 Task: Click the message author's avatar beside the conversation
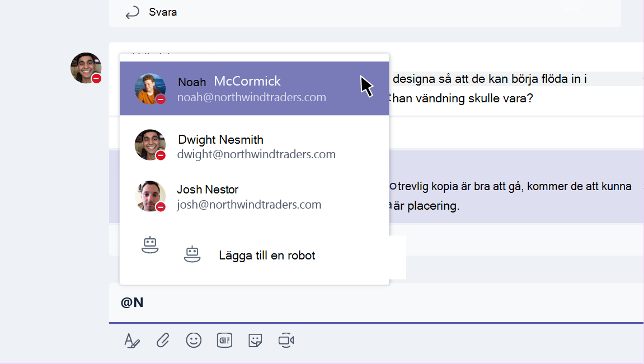(86, 68)
